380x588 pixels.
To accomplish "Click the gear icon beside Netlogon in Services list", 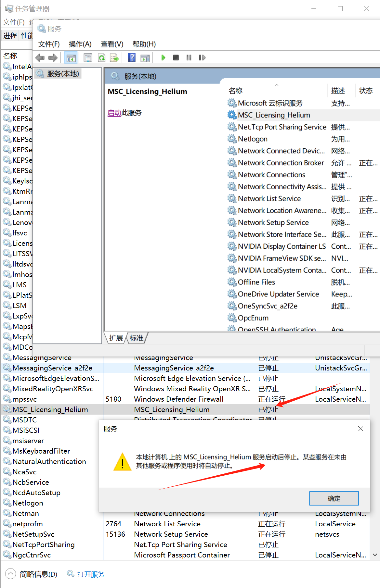I will click(x=232, y=139).
